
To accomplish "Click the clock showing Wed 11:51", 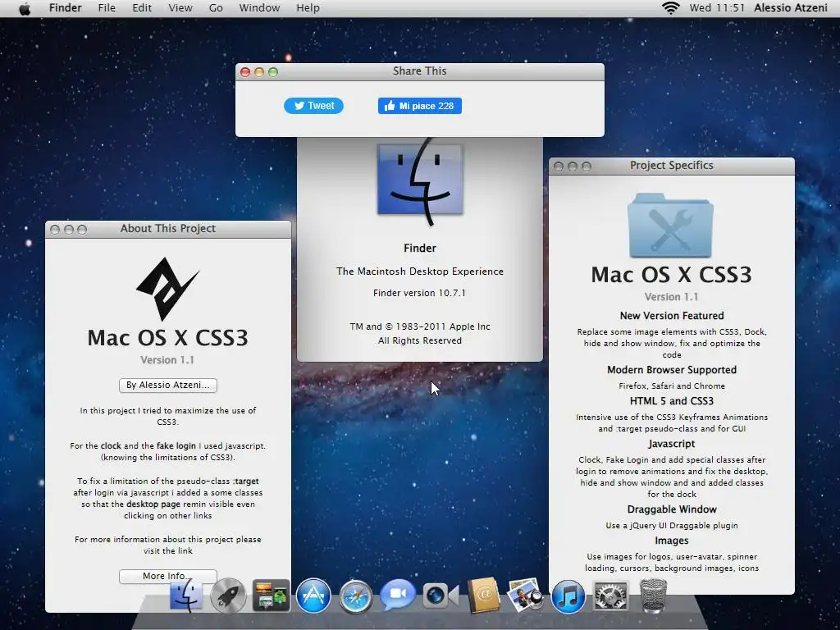I will tap(717, 8).
